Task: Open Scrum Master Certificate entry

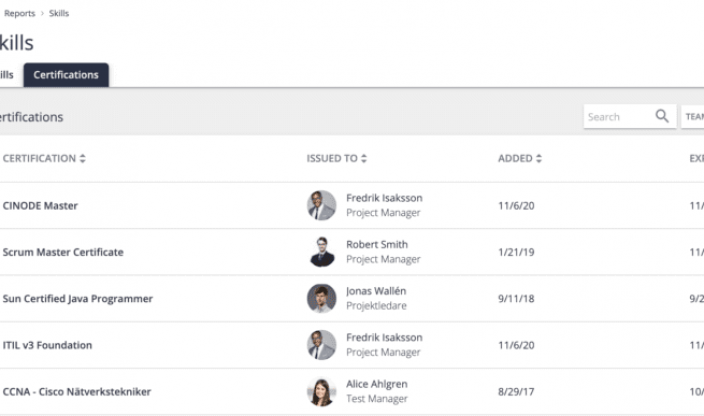Action: coord(63,252)
